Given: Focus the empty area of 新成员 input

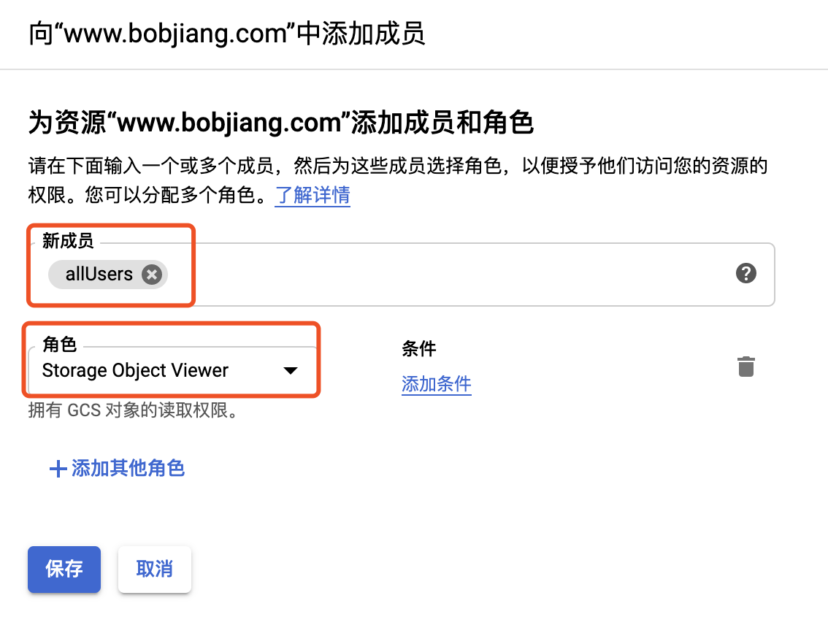Looking at the screenshot, I should tap(449, 275).
